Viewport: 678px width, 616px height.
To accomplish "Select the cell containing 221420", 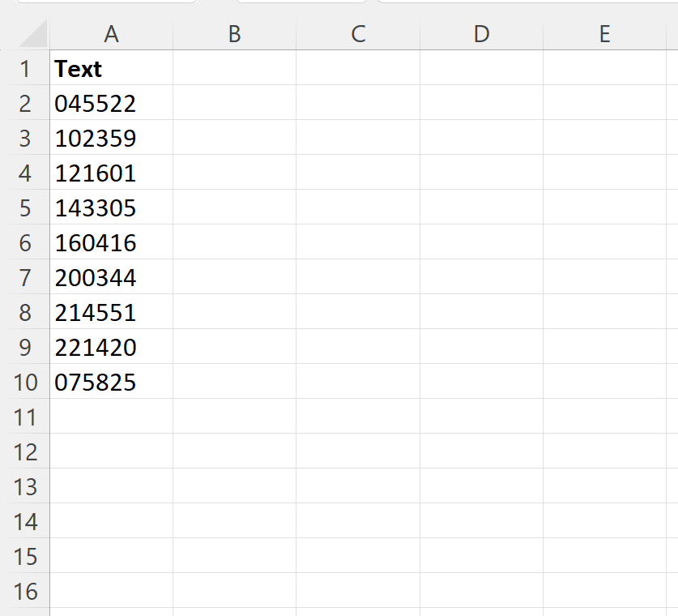I will click(111, 347).
